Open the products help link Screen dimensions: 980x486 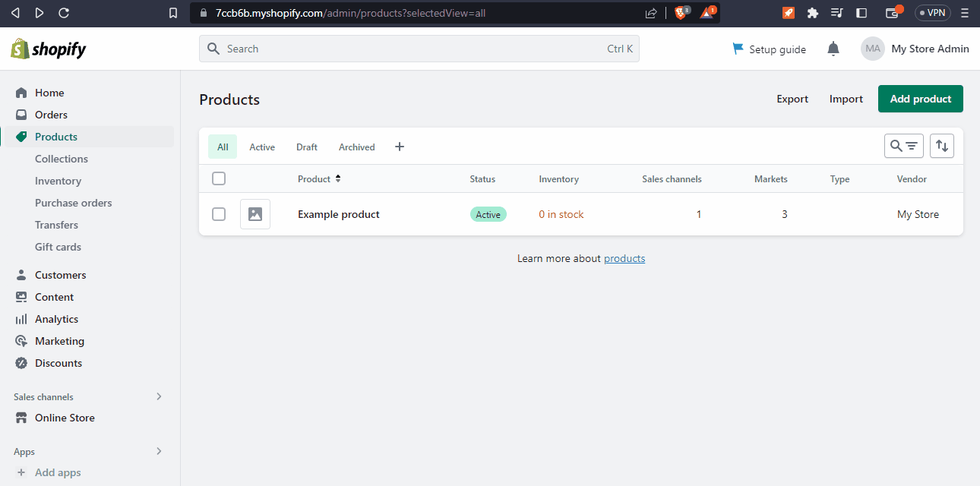(624, 258)
